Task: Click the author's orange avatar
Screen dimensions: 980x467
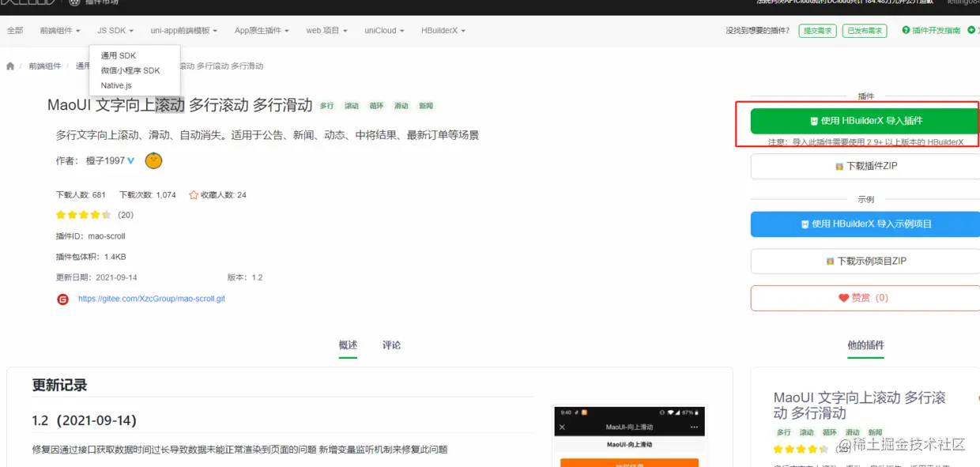Action: pos(154,160)
